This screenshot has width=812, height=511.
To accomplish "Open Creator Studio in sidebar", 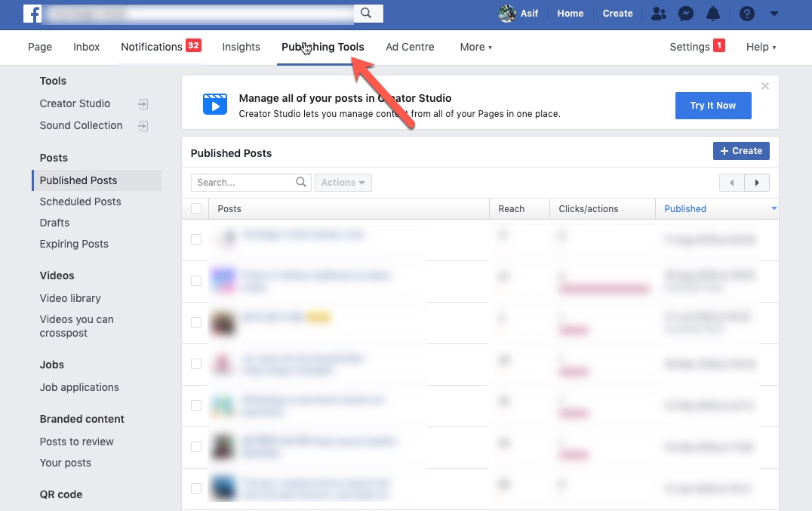I will (75, 103).
